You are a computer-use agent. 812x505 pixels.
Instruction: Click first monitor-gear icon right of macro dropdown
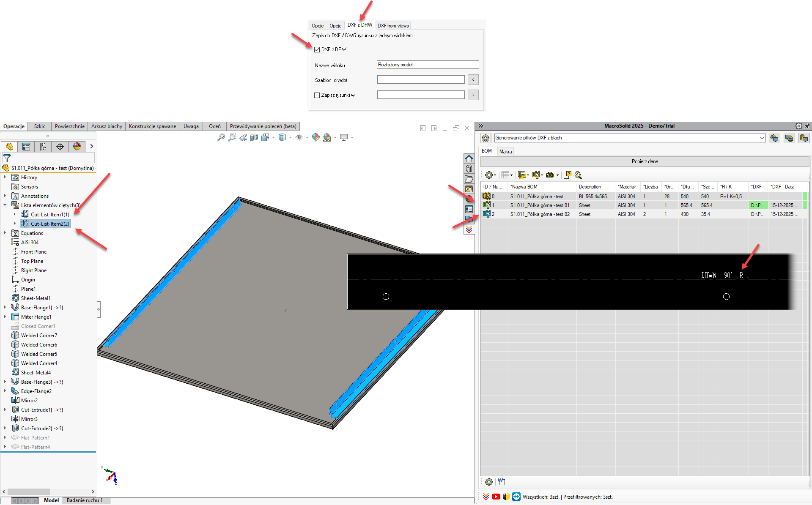[x=774, y=138]
